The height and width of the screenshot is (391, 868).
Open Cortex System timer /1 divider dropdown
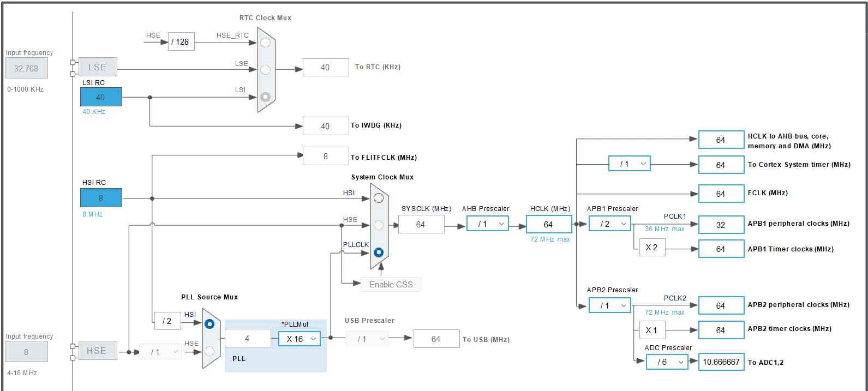pyautogui.click(x=630, y=164)
